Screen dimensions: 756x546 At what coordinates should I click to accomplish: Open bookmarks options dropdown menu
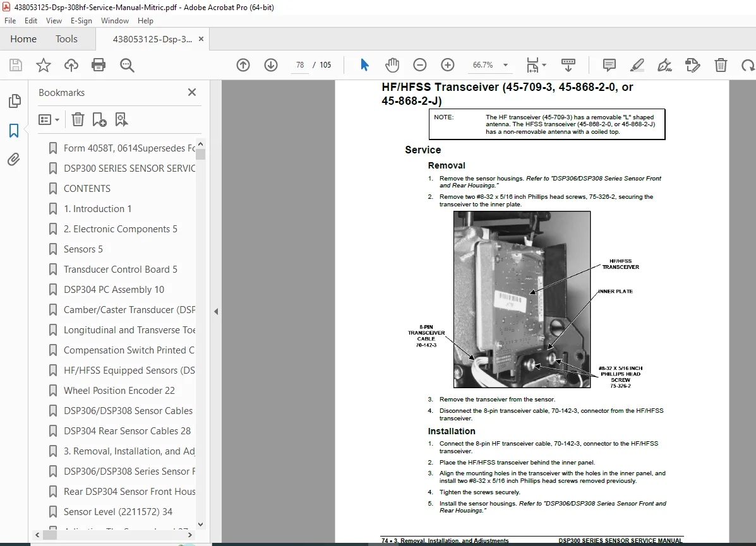49,119
